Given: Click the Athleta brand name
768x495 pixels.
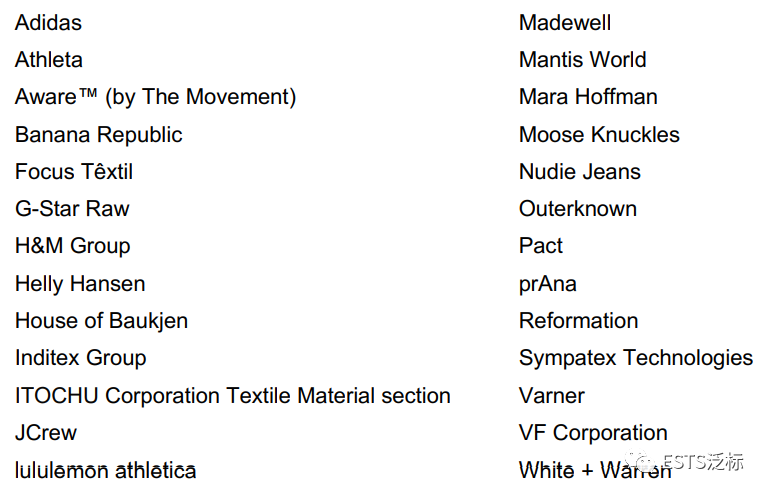Looking at the screenshot, I should (49, 60).
